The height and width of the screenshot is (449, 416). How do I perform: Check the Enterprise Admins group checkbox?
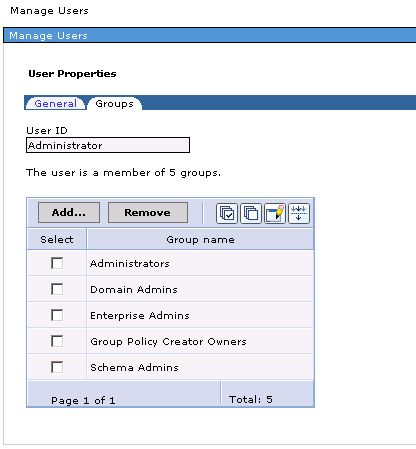(x=57, y=315)
